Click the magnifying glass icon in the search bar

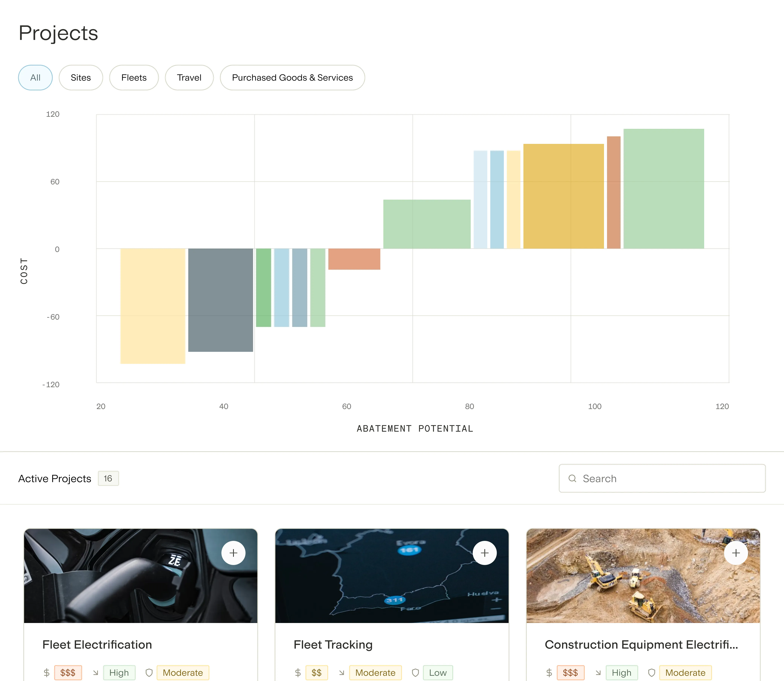click(573, 478)
